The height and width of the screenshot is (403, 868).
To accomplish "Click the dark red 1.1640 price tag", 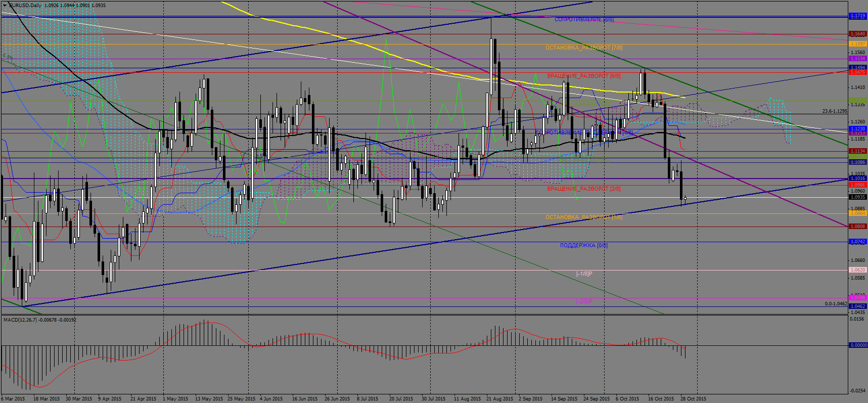I will click(x=858, y=34).
